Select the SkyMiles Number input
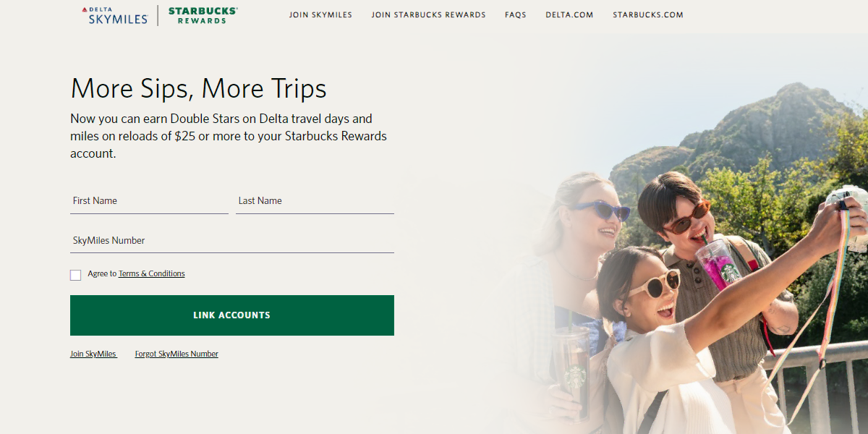 [232, 241]
